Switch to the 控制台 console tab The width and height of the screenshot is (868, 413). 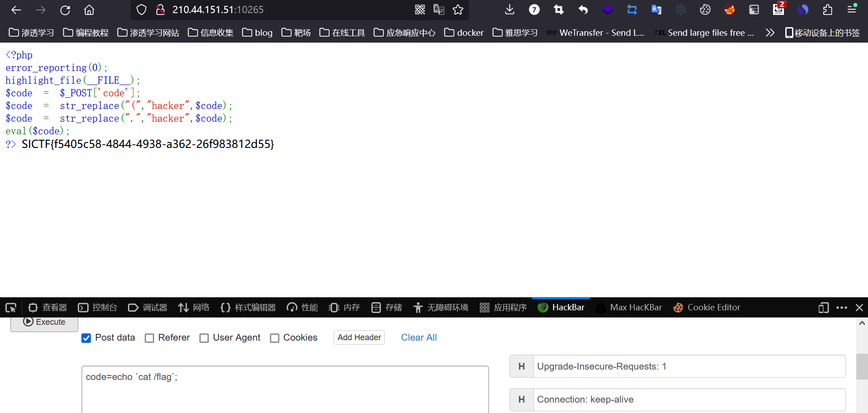pyautogui.click(x=98, y=308)
